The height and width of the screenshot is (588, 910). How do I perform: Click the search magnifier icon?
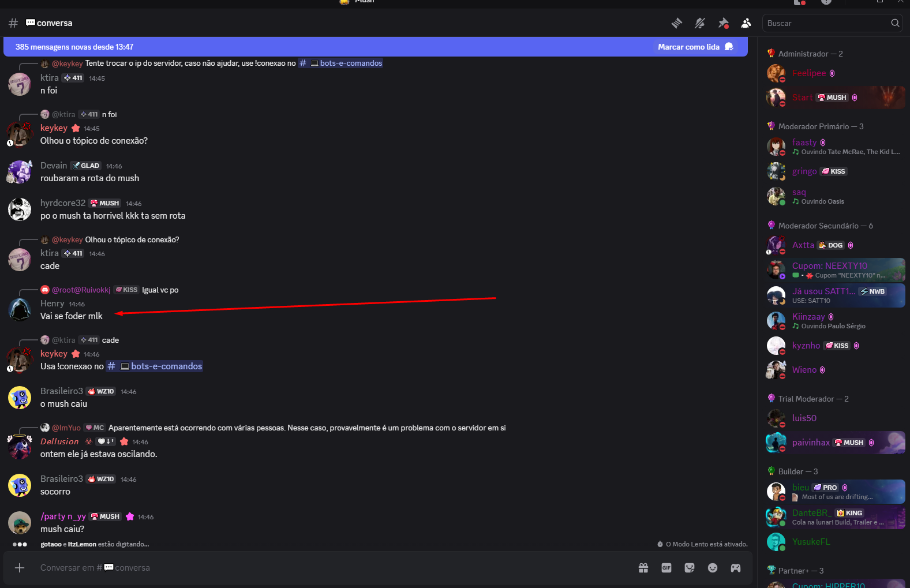pos(895,23)
